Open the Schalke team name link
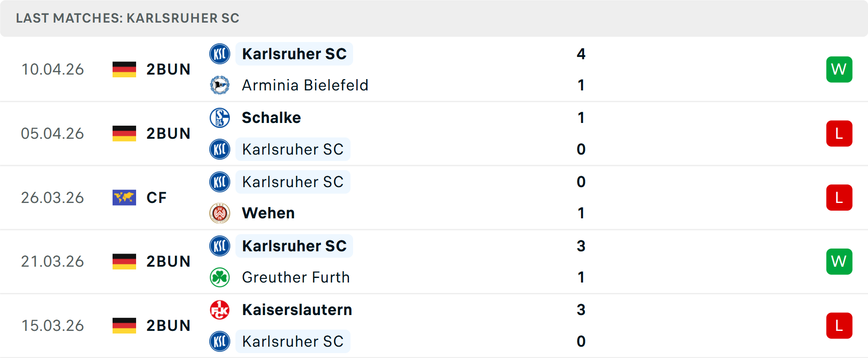868x358 pixels. click(271, 118)
